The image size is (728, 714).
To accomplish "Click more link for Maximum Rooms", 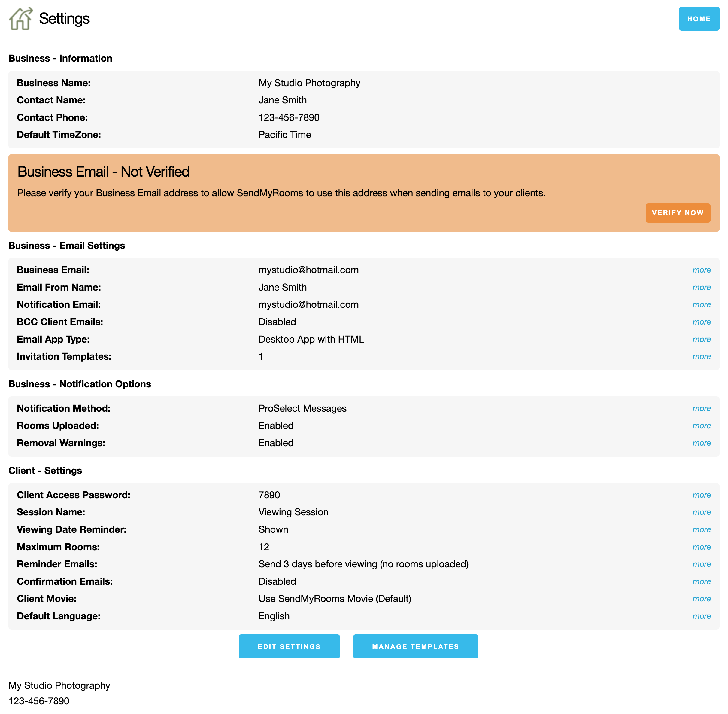I will (x=701, y=547).
